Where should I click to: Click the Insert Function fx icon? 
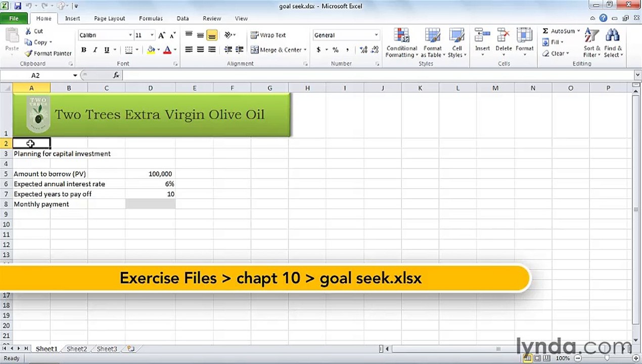(x=116, y=75)
